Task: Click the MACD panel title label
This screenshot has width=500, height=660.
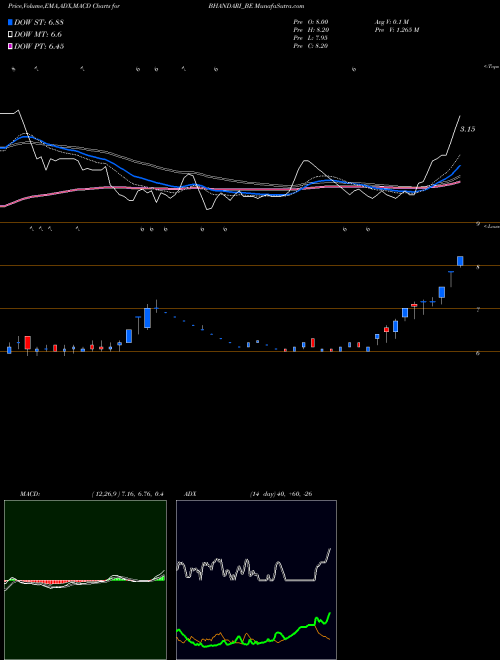Action: click(x=30, y=494)
